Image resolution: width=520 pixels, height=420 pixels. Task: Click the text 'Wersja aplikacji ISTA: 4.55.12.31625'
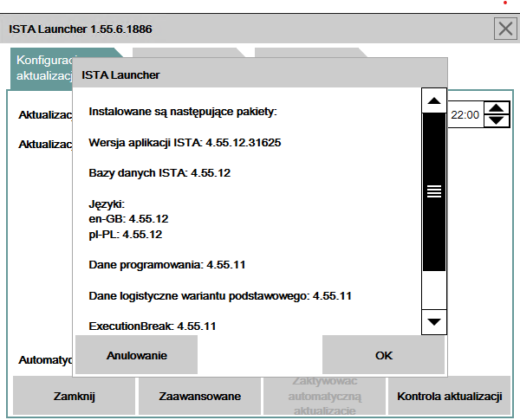click(x=185, y=143)
